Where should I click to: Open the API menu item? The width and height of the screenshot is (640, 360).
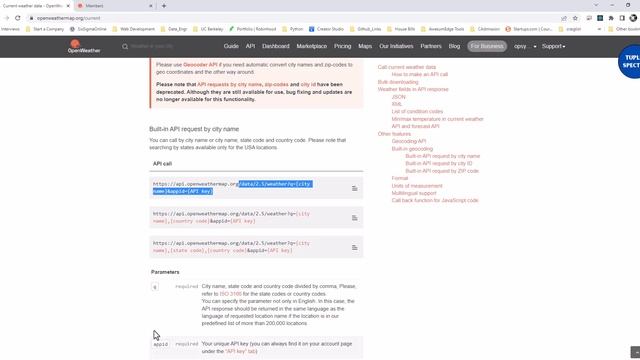[250, 47]
